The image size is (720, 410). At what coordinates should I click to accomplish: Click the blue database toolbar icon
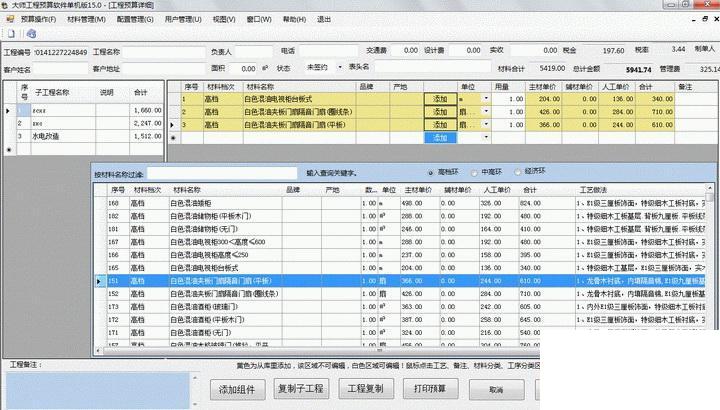[31, 34]
